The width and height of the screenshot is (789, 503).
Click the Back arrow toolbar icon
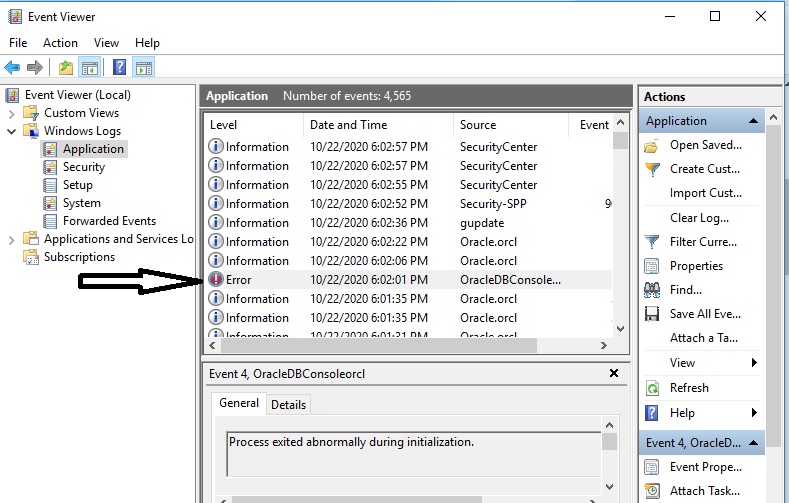[12, 68]
